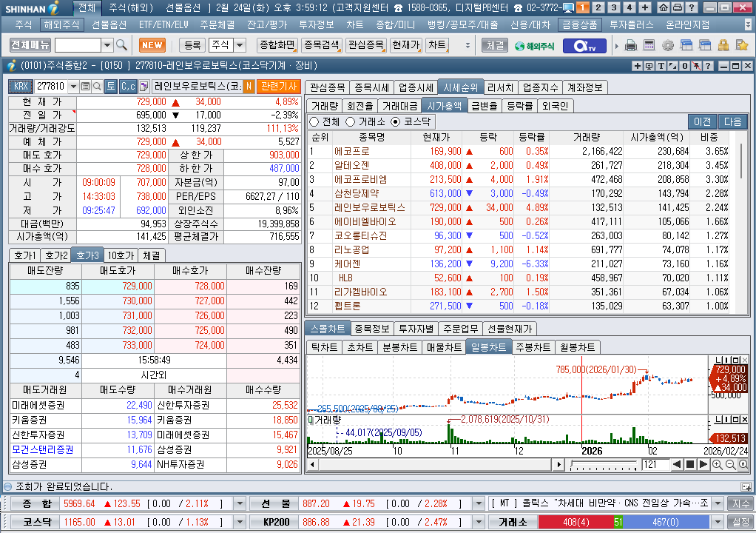The image size is (756, 533).
Task: Click the chart candle count field 121
Action: pos(655,464)
